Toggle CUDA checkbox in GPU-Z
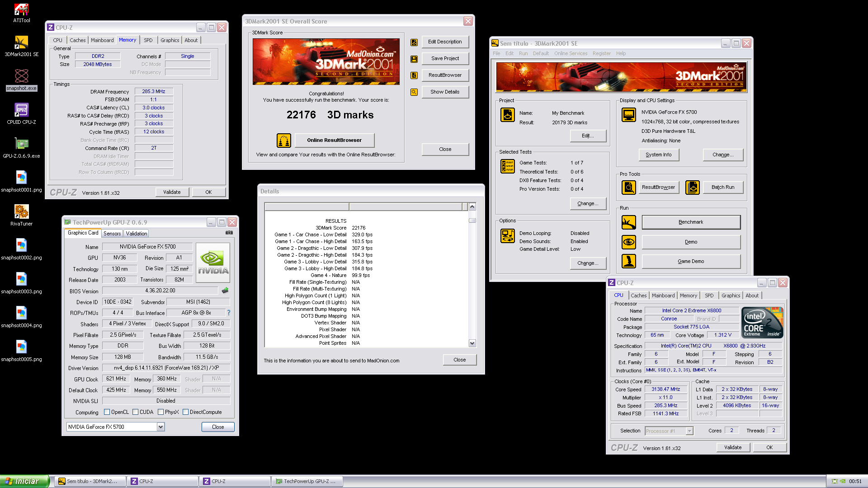 click(135, 412)
